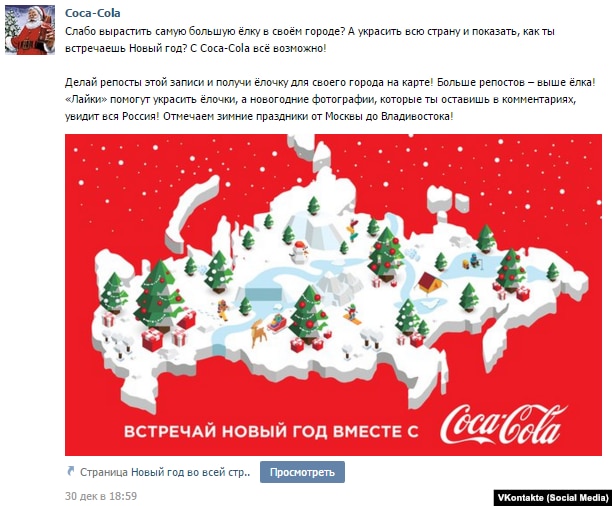Open the Coca-Cola page name link
This screenshot has height=506, width=612.
pyautogui.click(x=93, y=13)
